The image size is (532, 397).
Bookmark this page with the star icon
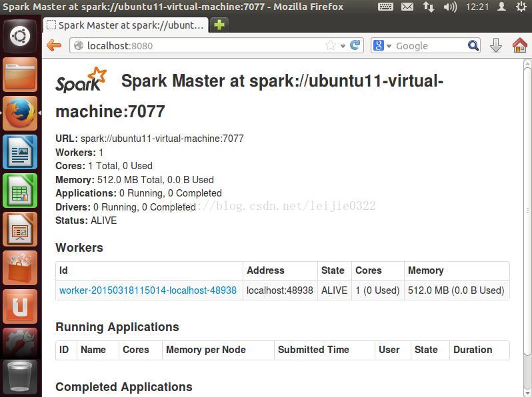pos(331,45)
